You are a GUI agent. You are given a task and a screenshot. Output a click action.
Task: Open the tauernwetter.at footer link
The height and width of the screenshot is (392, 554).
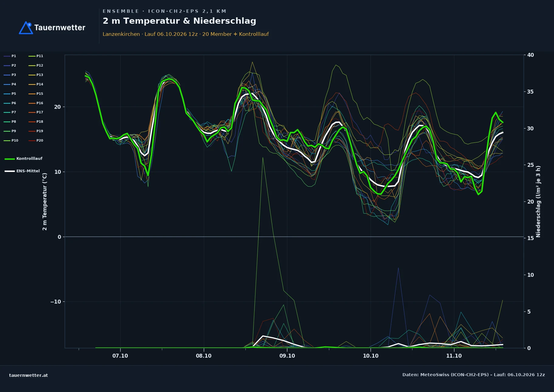coord(29,375)
